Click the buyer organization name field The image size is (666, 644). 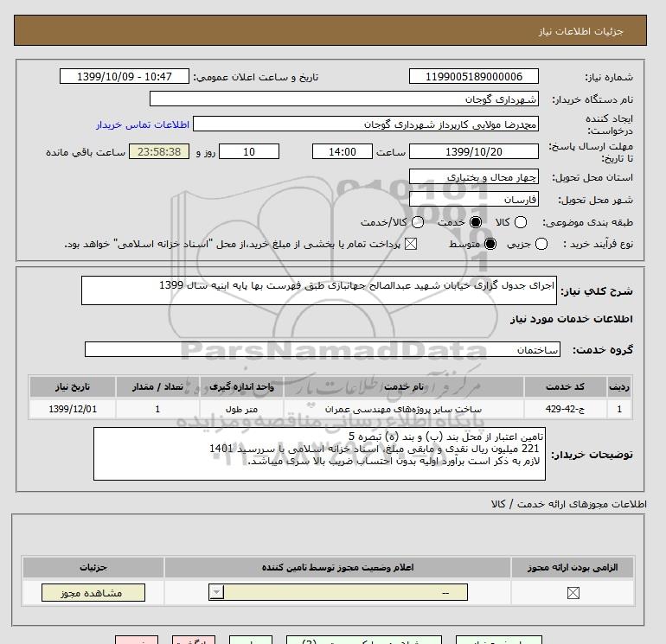[x=344, y=99]
